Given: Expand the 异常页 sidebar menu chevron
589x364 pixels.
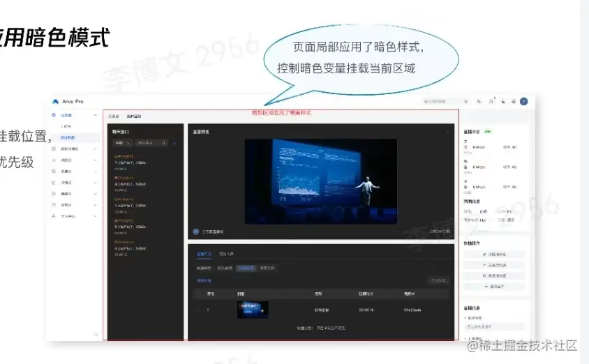Looking at the screenshot, I should click(96, 205).
